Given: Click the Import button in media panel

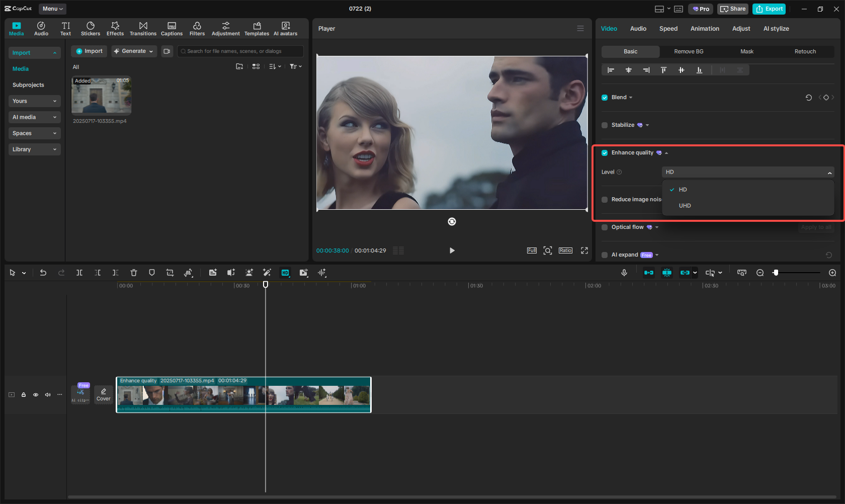Looking at the screenshot, I should tap(89, 51).
